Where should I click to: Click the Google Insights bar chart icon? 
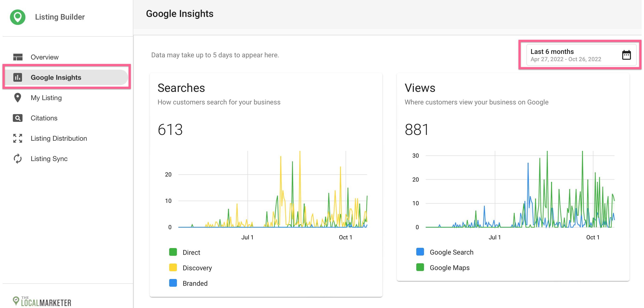point(17,77)
